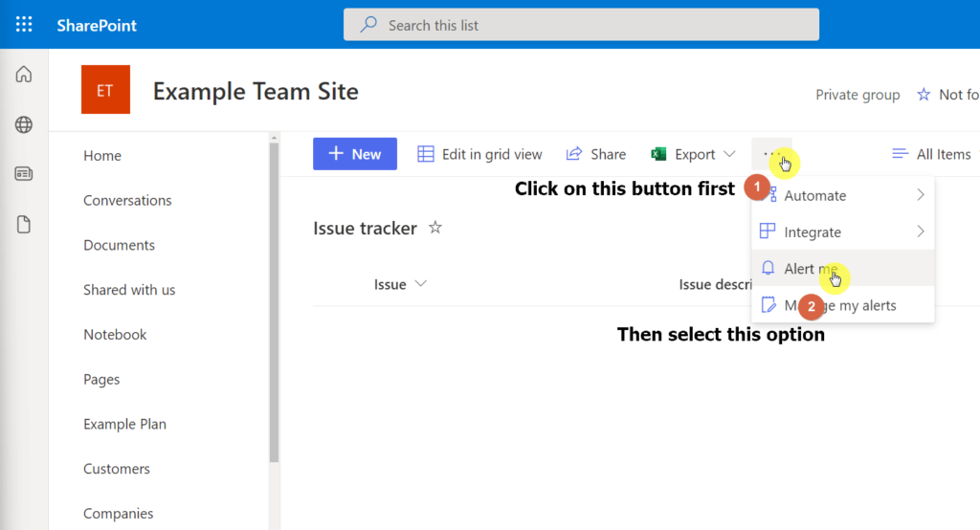Click the Excel icon on Export

pyautogui.click(x=658, y=154)
